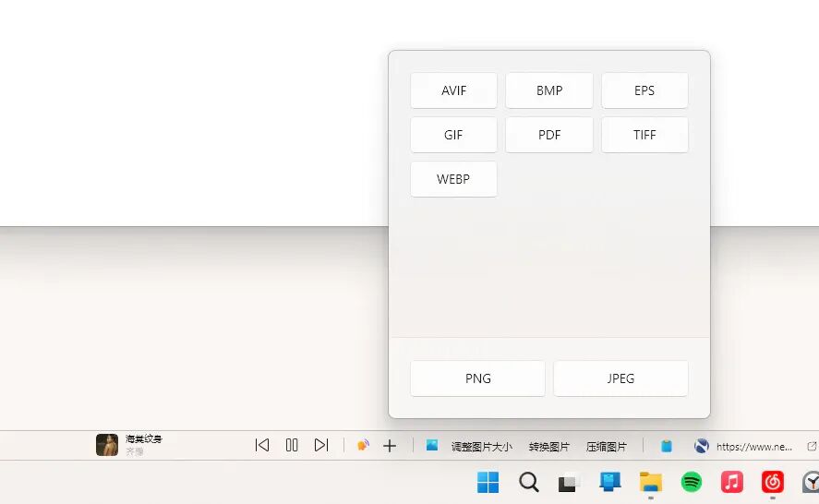Open 调整图片大小 resize image tool
Screen dimensions: 819x504
pos(482,447)
